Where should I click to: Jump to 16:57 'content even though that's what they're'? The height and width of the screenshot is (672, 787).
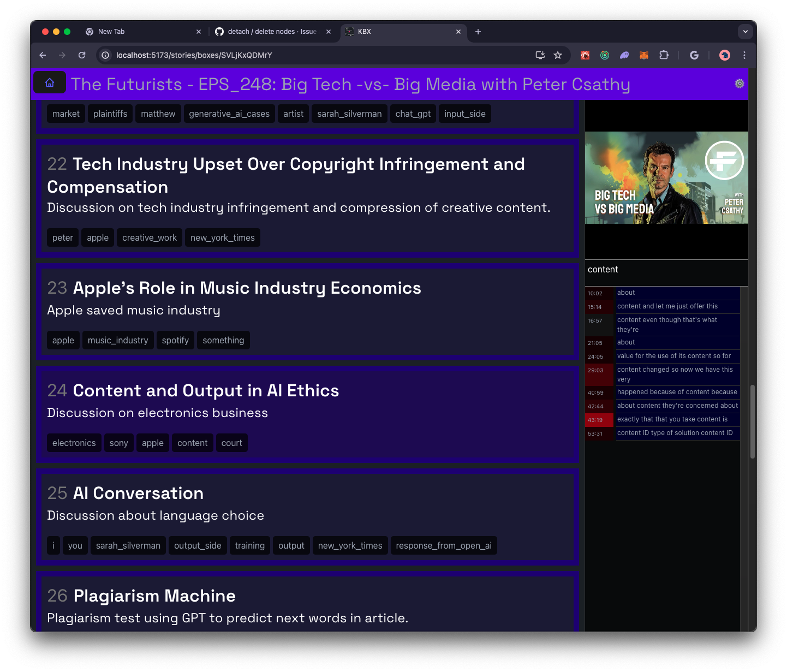tap(663, 325)
